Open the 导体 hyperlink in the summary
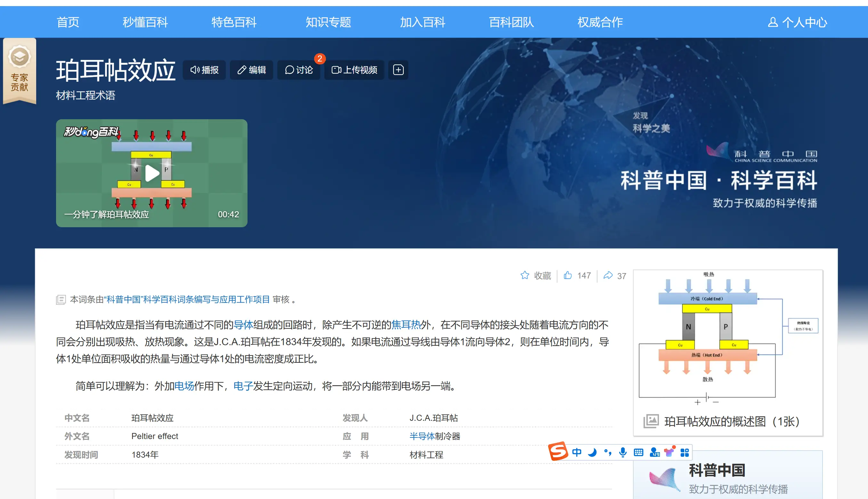 point(243,325)
